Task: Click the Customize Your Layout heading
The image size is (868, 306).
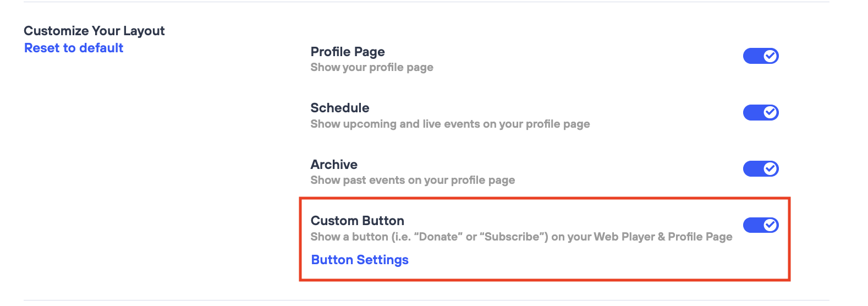Action: pos(94,31)
